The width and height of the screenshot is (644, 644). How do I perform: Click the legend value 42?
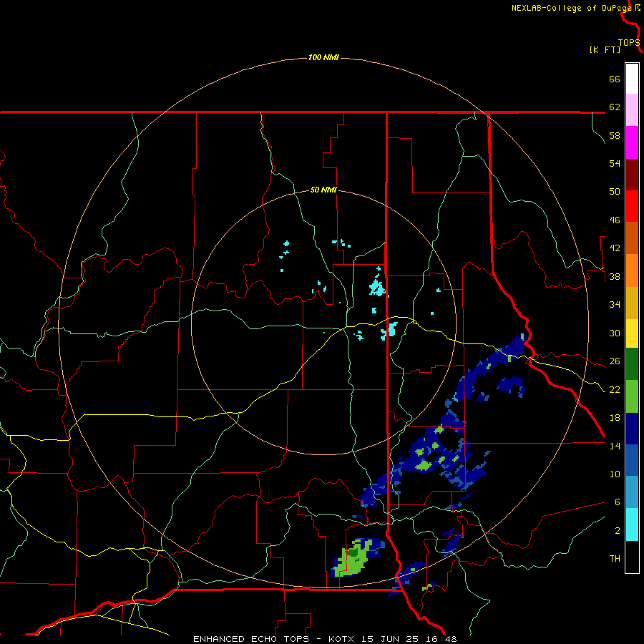coord(615,248)
